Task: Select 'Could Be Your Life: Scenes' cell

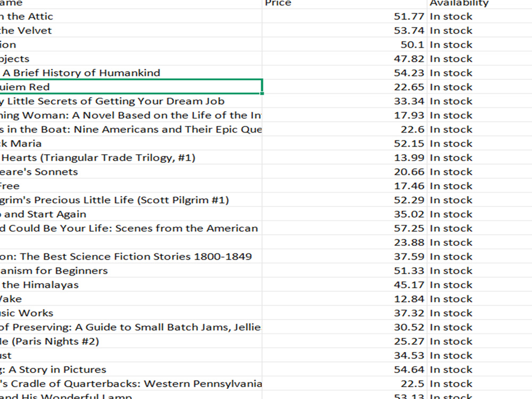Action: (131, 228)
